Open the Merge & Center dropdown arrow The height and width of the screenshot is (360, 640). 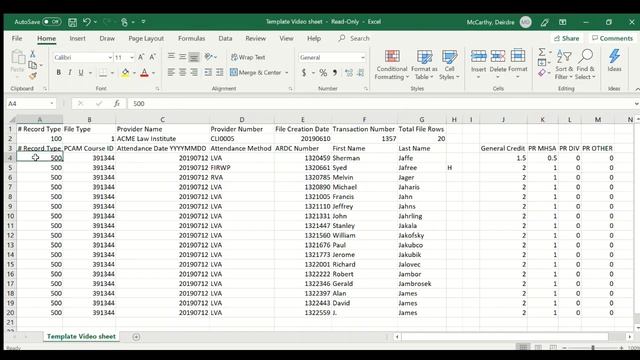(x=287, y=73)
